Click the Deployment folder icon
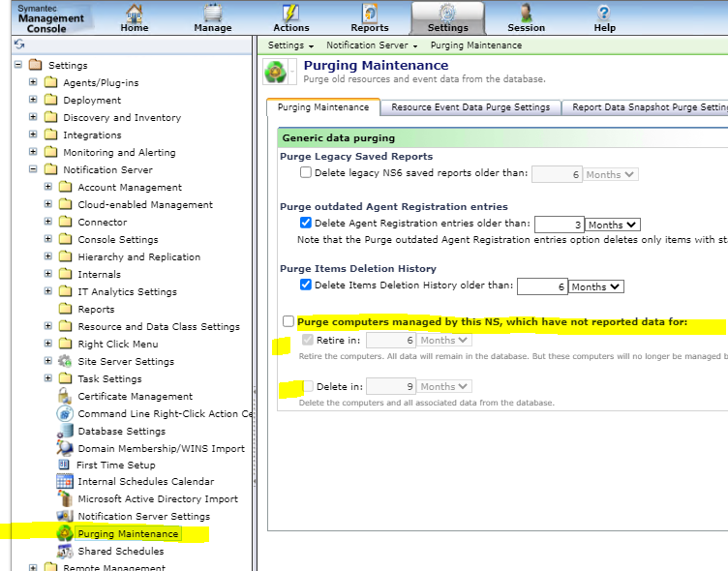 click(x=50, y=100)
